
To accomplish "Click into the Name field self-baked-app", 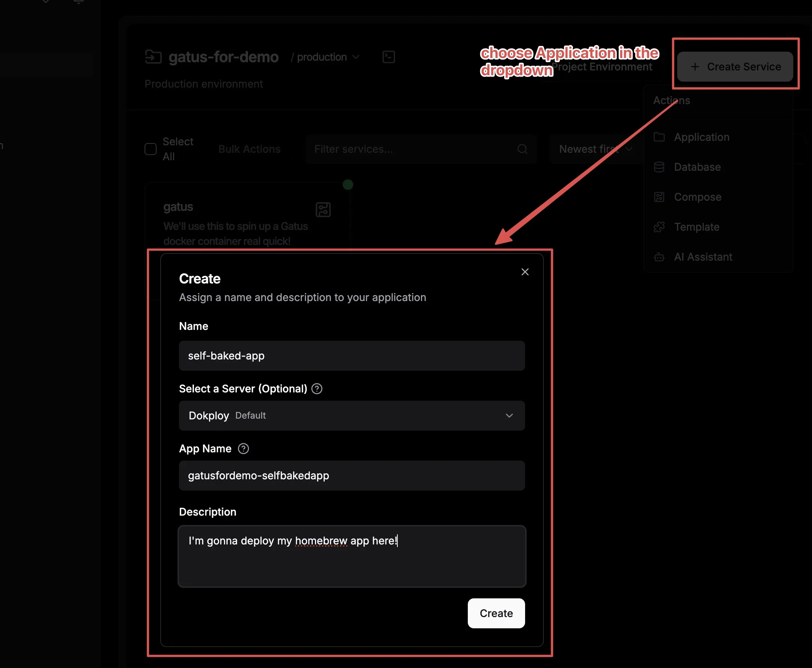I will (x=351, y=356).
